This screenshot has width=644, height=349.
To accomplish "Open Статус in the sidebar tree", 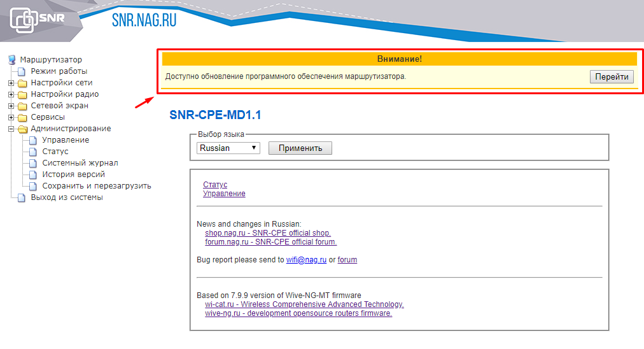I will (x=55, y=152).
